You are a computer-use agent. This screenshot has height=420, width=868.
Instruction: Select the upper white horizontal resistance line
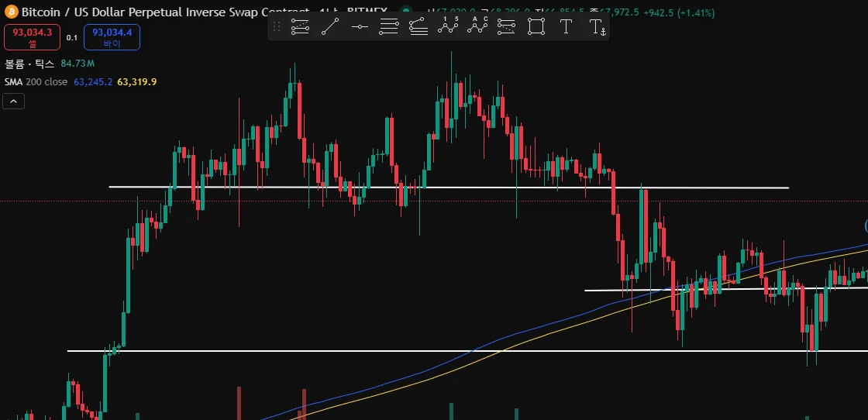(449, 188)
